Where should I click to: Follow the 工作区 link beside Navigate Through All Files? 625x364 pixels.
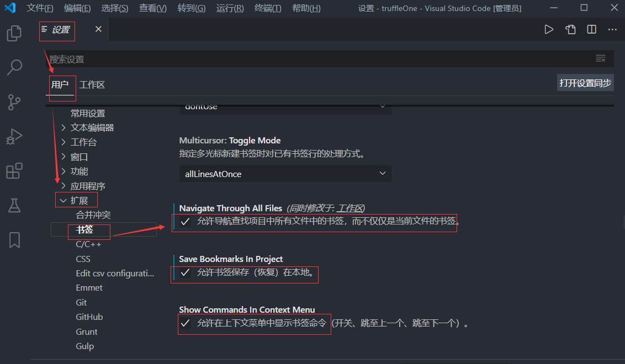pyautogui.click(x=351, y=208)
